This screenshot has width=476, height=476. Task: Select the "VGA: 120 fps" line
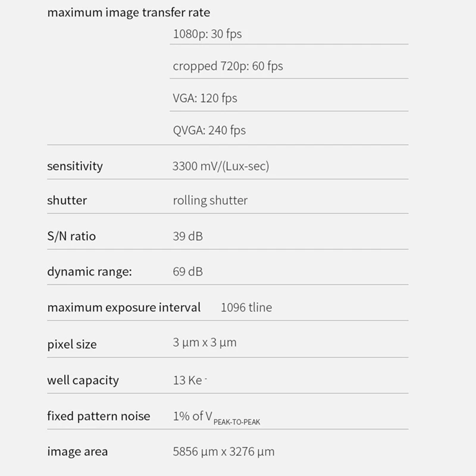(x=205, y=98)
